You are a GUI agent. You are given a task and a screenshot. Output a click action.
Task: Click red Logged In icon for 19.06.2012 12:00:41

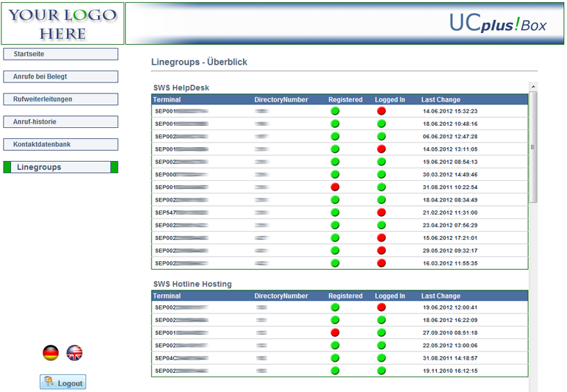click(381, 307)
